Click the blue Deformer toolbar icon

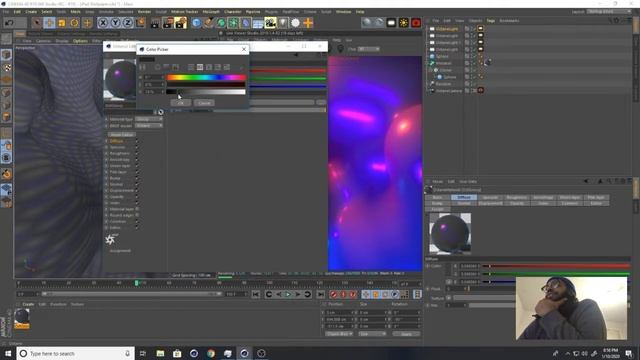coord(246,23)
